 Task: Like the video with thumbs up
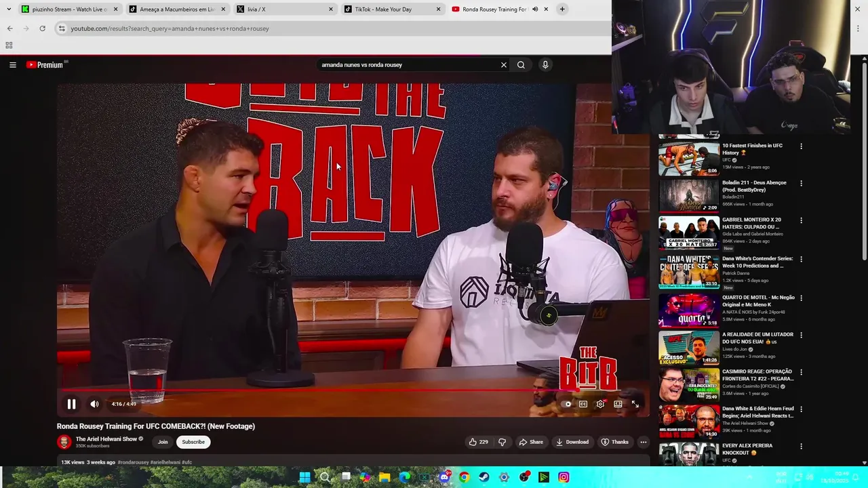[478, 442]
